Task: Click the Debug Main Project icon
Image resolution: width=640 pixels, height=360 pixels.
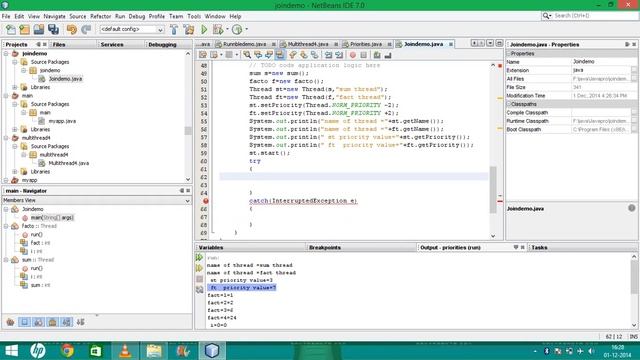Action: click(218, 29)
